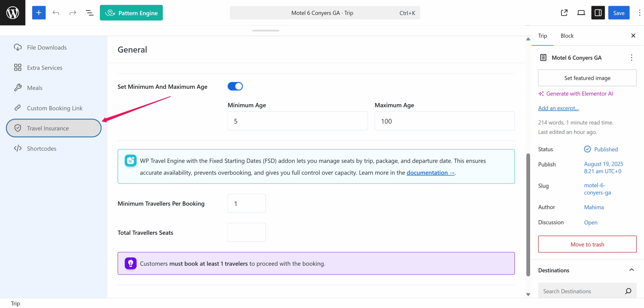
Task: Open the editor options three-dot menu
Action: pyautogui.click(x=639, y=13)
